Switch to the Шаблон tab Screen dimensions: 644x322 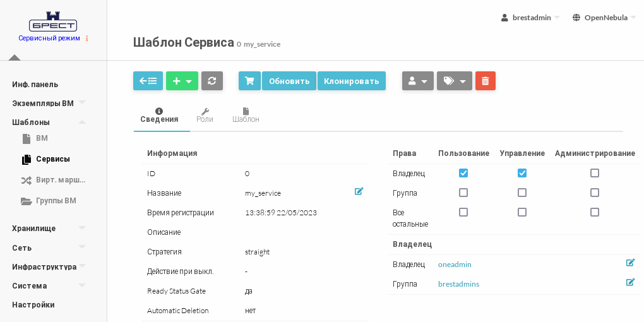(x=246, y=115)
